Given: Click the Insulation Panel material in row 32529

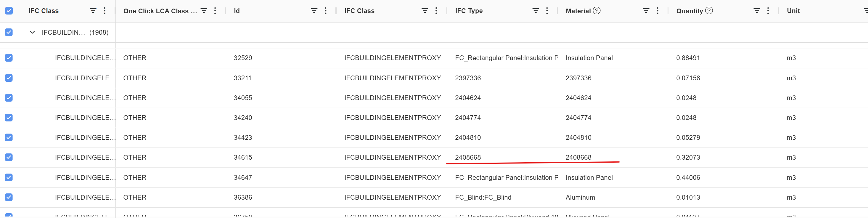Looking at the screenshot, I should [589, 58].
